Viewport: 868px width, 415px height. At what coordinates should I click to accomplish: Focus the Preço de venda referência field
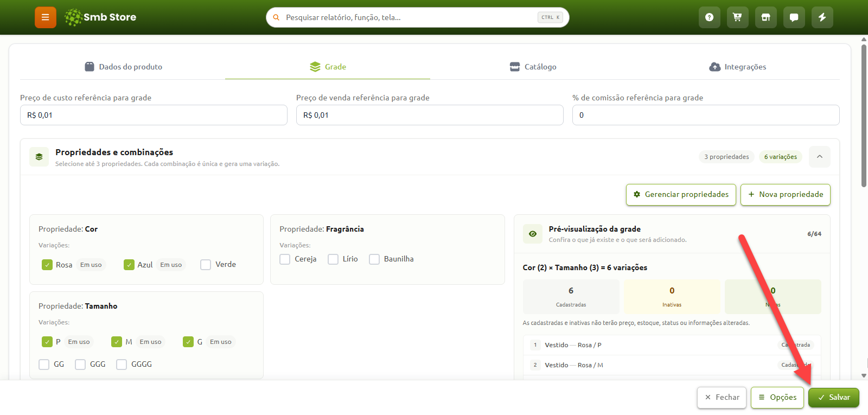pyautogui.click(x=430, y=115)
